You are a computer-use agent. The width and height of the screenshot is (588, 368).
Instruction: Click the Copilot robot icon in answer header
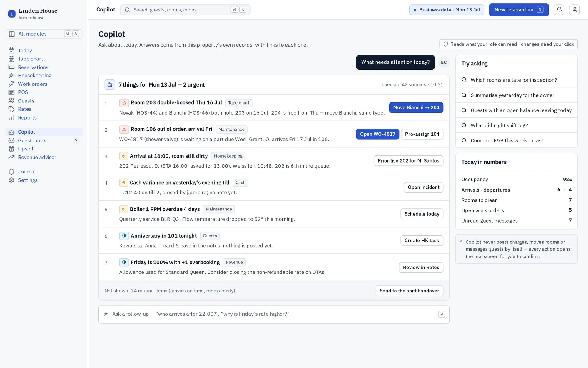[110, 85]
